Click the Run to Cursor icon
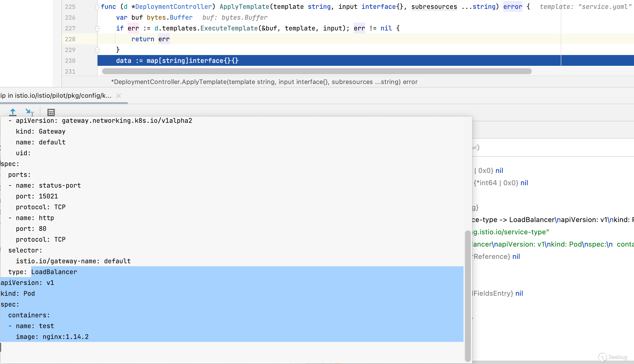Image resolution: width=634 pixels, height=364 pixels. [29, 112]
